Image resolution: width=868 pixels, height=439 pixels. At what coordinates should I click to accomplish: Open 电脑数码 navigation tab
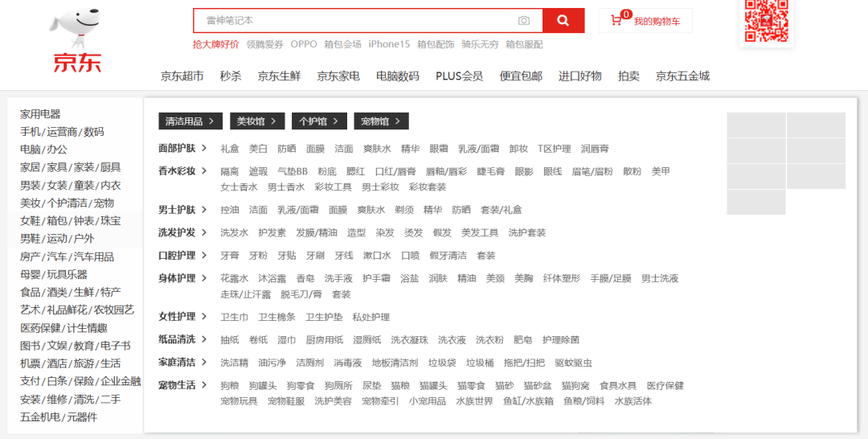[398, 76]
